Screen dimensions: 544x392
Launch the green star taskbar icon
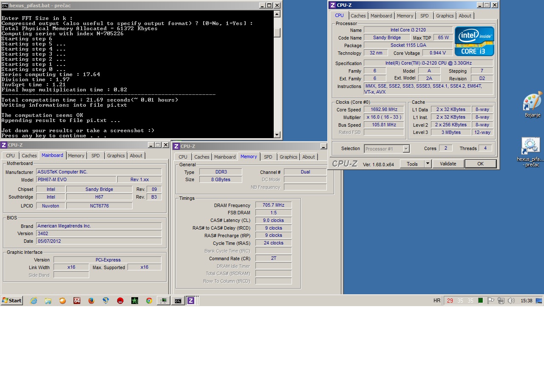pos(135,301)
